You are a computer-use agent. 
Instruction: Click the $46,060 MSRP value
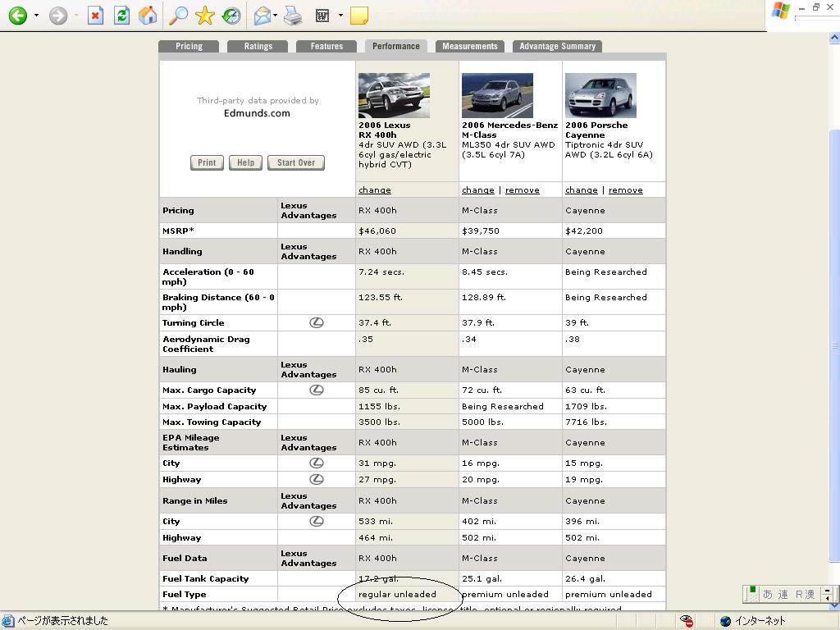[377, 231]
